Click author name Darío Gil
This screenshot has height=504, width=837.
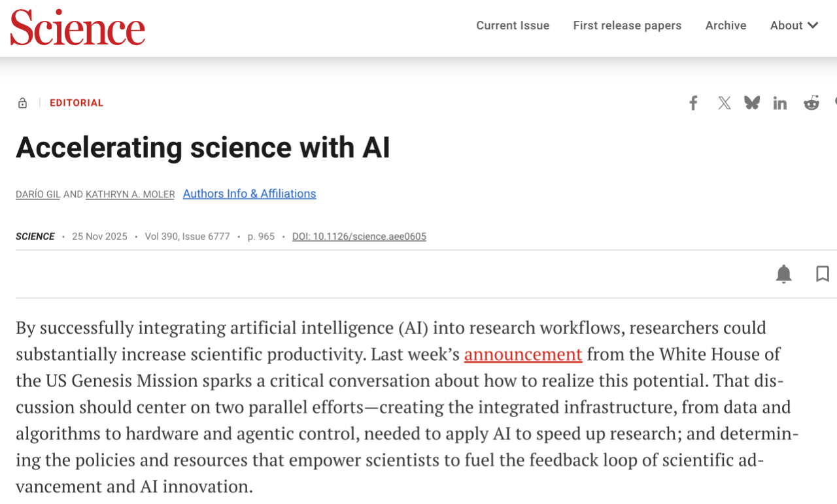[38, 194]
